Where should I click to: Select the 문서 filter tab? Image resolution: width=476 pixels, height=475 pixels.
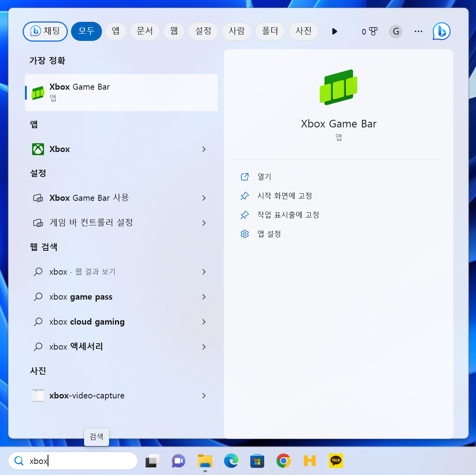click(x=145, y=31)
